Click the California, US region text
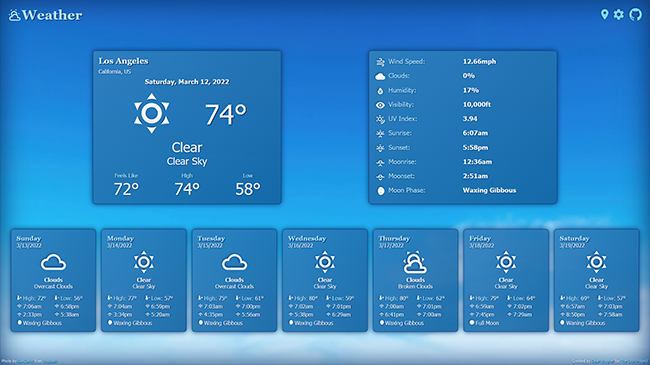650x365 pixels. point(114,72)
